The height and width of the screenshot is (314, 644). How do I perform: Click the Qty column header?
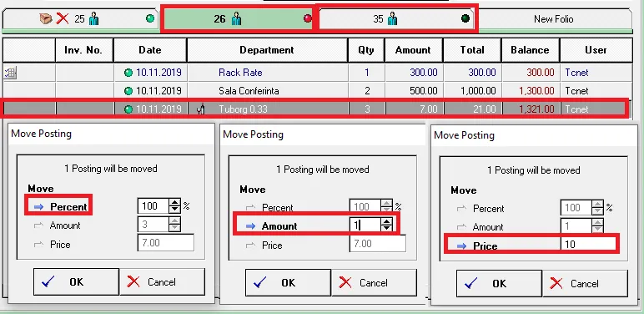pyautogui.click(x=366, y=50)
